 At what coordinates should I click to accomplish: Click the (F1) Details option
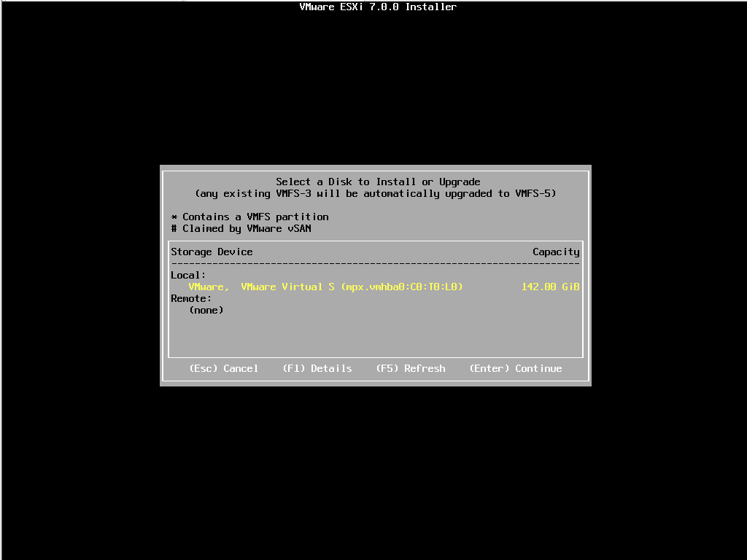pyautogui.click(x=317, y=368)
